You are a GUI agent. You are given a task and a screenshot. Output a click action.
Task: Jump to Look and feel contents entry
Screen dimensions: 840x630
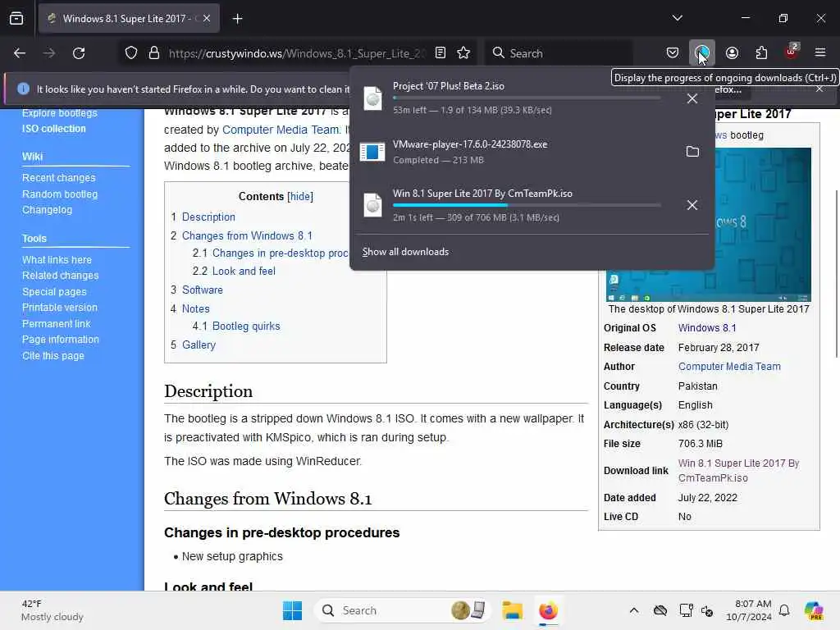[x=244, y=271]
